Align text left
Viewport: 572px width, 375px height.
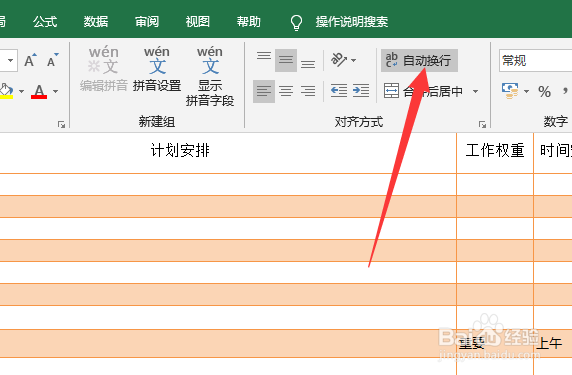pos(264,91)
